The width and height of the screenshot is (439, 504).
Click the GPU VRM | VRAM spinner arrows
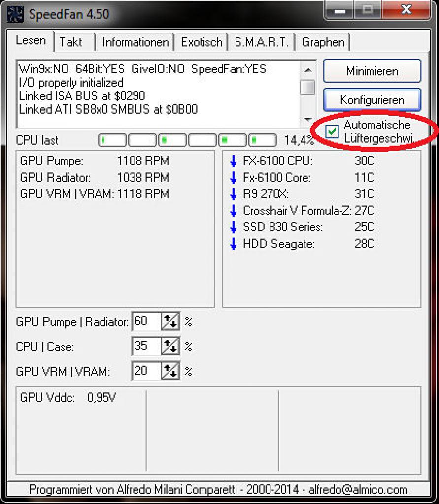click(170, 371)
